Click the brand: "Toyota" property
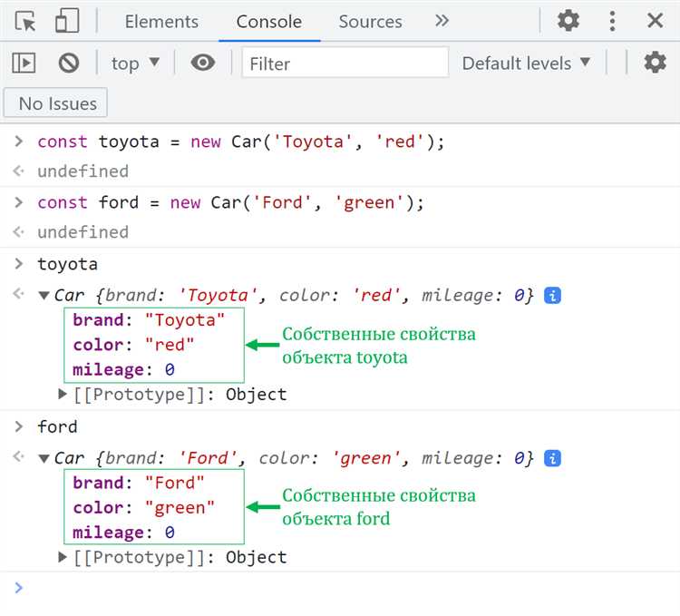680x616 pixels. click(x=149, y=320)
